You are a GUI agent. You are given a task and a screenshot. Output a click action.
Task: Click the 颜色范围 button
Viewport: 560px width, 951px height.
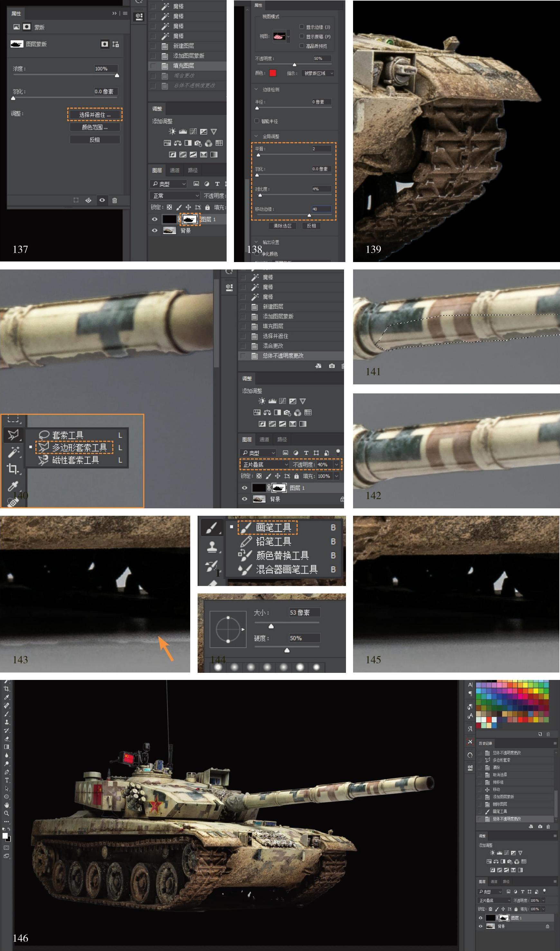95,127
